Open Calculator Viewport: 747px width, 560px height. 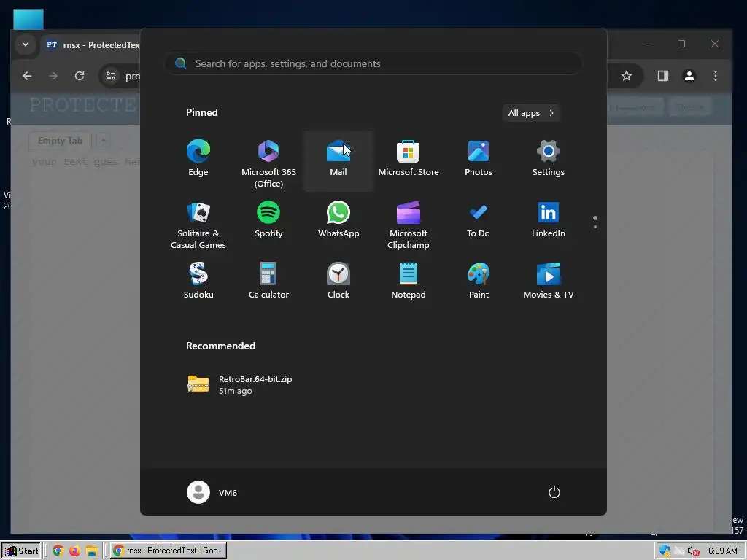(x=268, y=282)
